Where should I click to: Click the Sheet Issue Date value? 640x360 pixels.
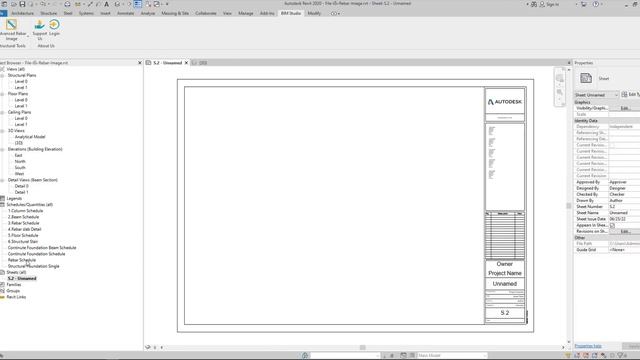624,219
